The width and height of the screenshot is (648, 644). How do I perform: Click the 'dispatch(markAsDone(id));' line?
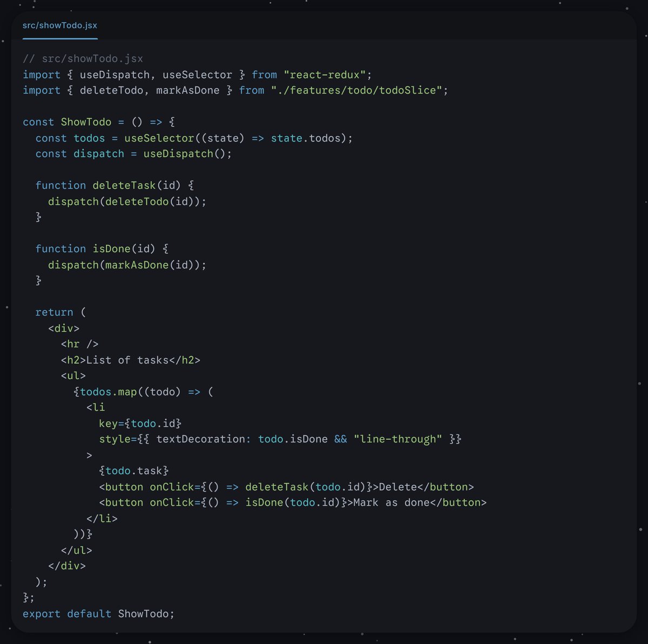coord(127,265)
